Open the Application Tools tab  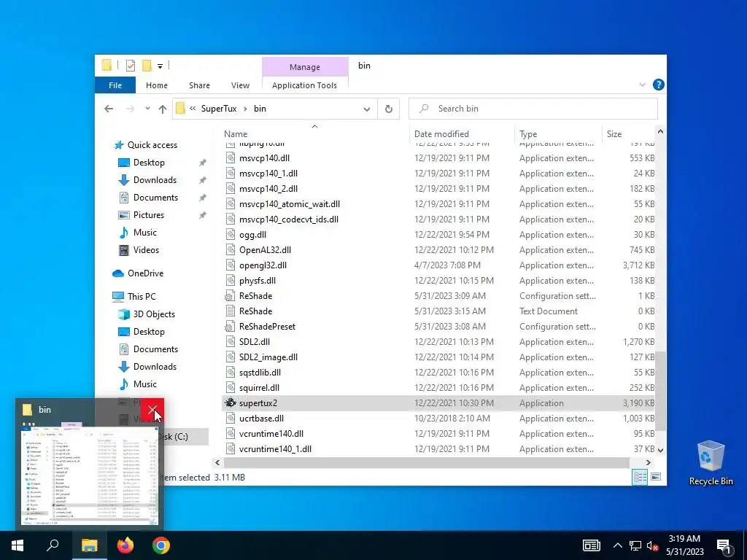[304, 85]
